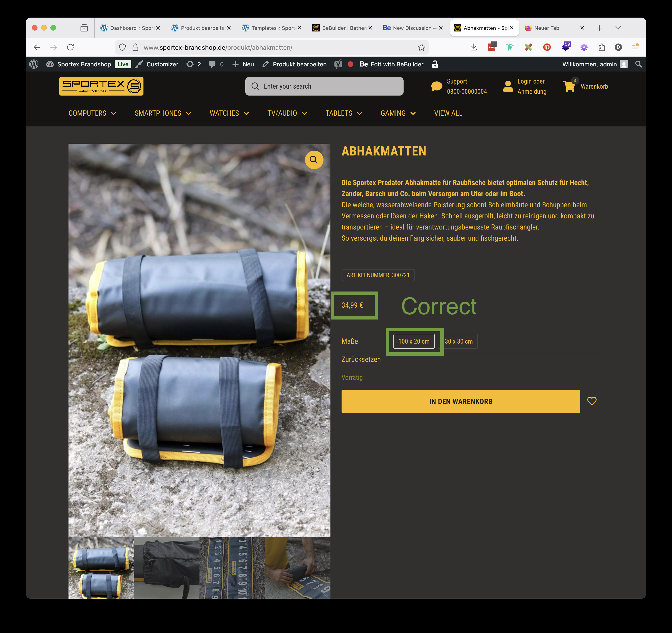Viewport: 672px width, 633px height.
Task: Select the 30 x 30 cm size
Action: [458, 341]
